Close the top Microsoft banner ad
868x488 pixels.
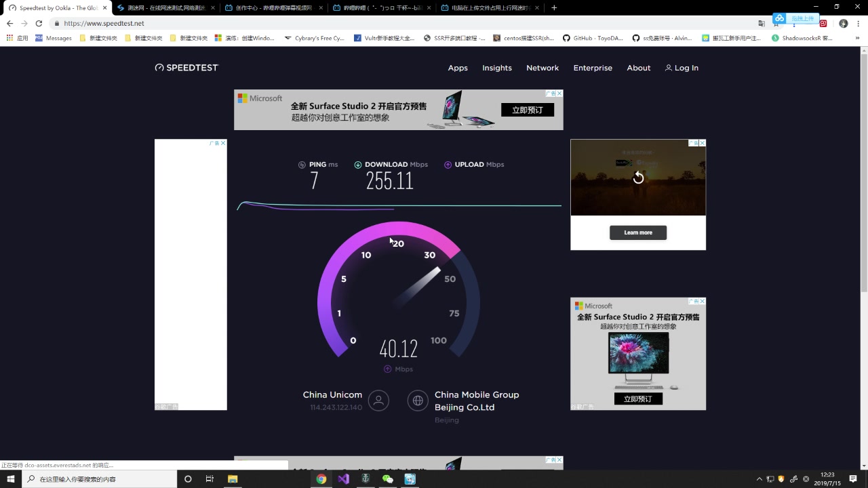pos(559,94)
